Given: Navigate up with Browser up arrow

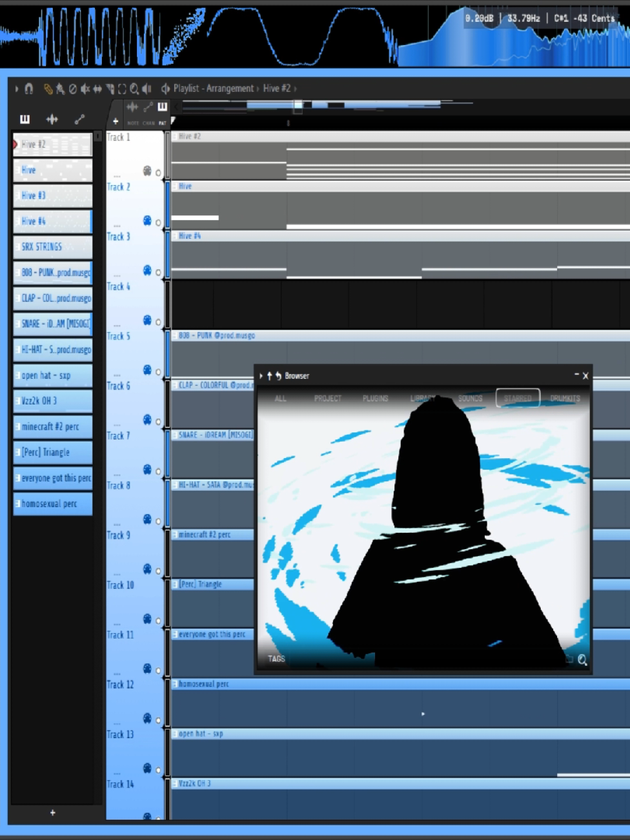Looking at the screenshot, I should click(270, 375).
